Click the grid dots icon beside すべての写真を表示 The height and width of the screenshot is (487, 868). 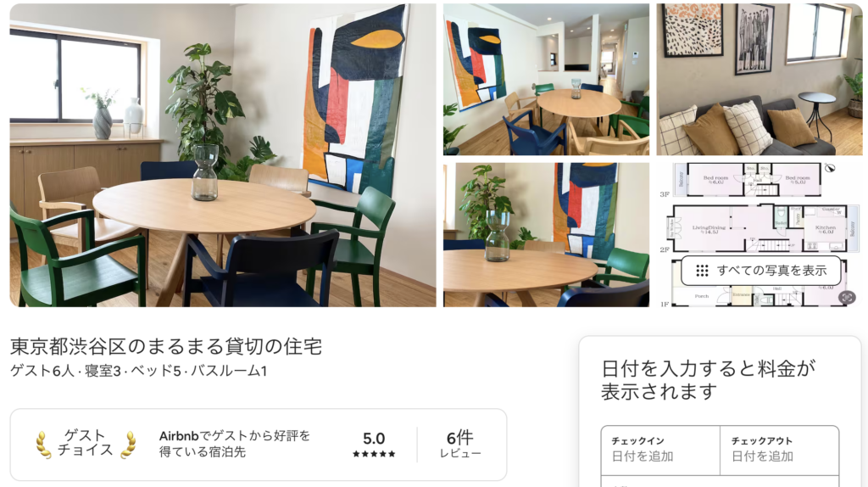(x=702, y=271)
